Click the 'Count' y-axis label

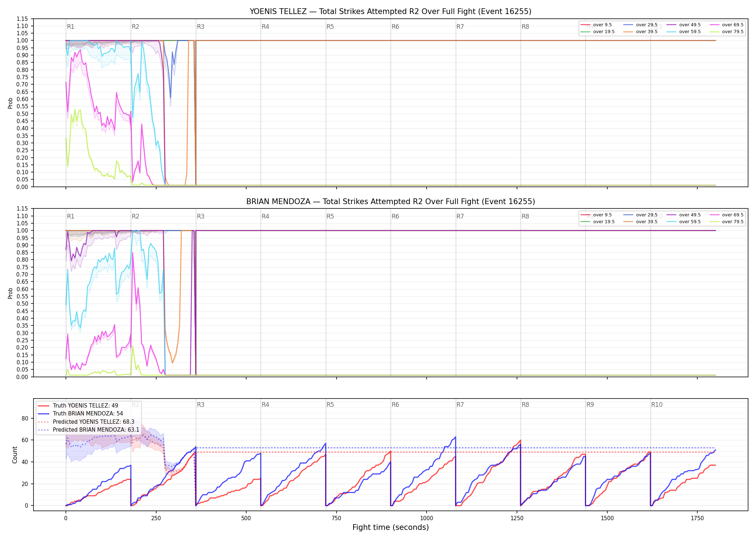15,455
